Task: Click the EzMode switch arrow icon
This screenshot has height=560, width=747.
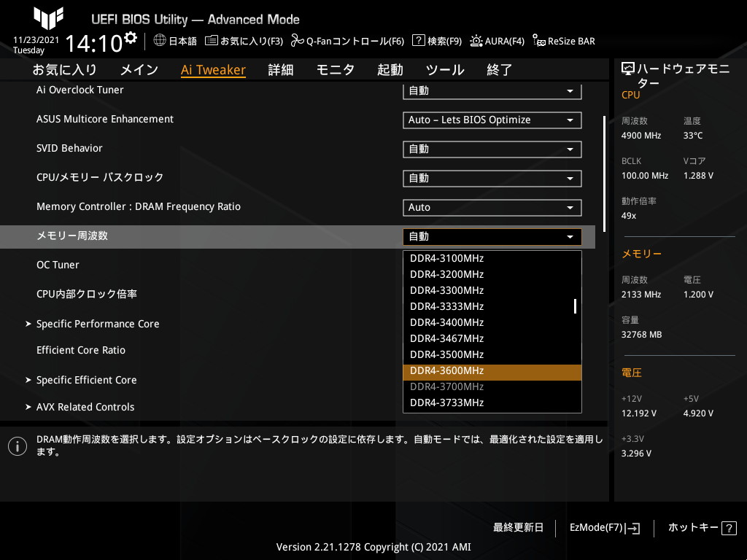Action: click(632, 528)
